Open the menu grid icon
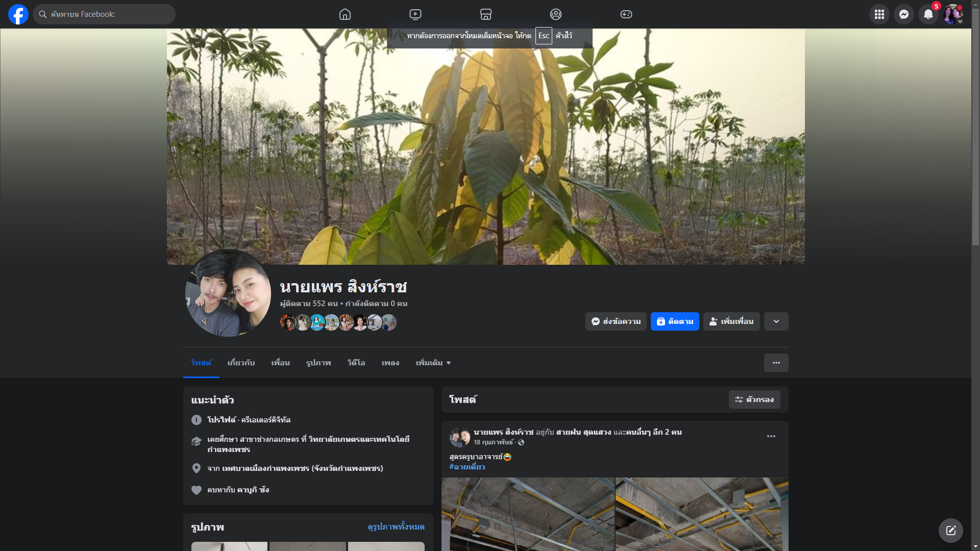Image resolution: width=980 pixels, height=551 pixels. tap(879, 14)
